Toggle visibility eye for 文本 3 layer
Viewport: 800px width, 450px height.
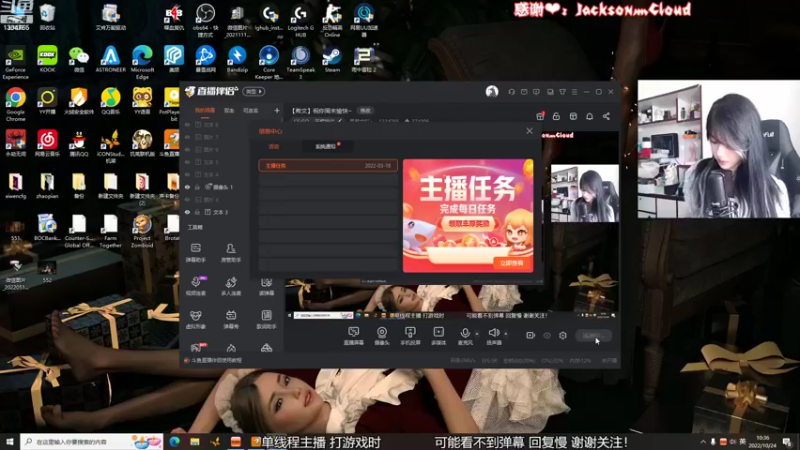187,212
